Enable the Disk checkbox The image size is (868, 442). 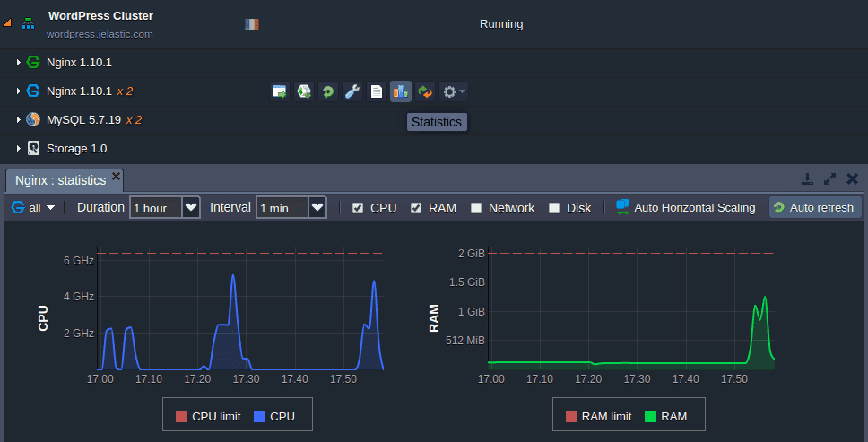click(554, 208)
